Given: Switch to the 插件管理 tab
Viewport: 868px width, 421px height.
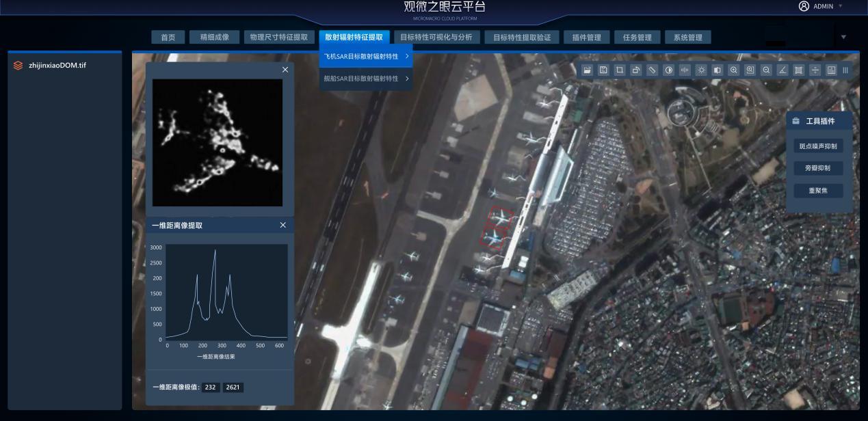Looking at the screenshot, I should (587, 38).
